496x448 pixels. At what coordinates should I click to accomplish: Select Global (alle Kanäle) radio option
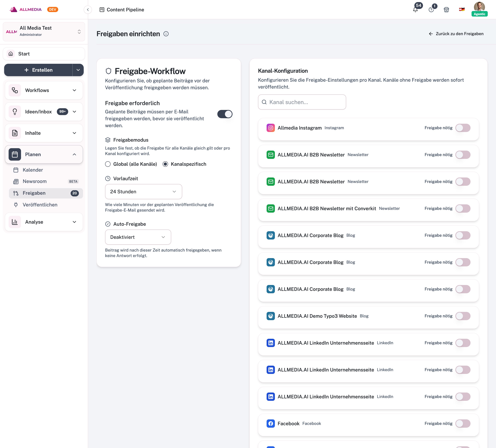coord(108,164)
